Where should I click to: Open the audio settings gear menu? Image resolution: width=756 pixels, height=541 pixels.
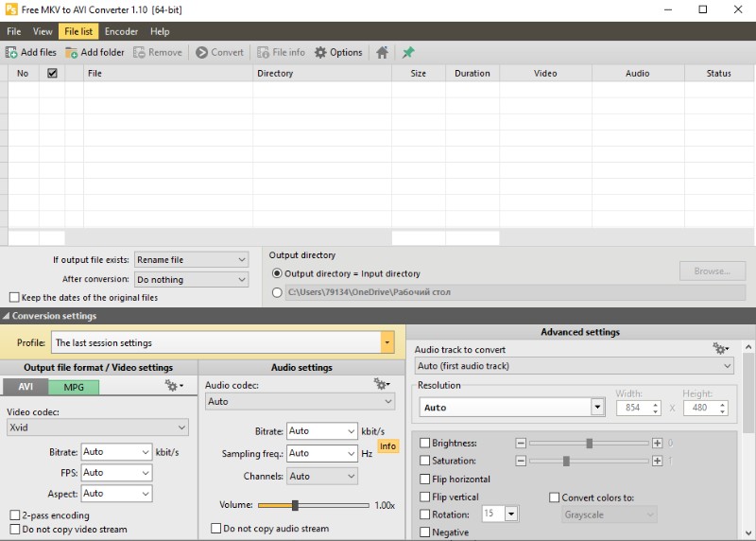click(382, 384)
